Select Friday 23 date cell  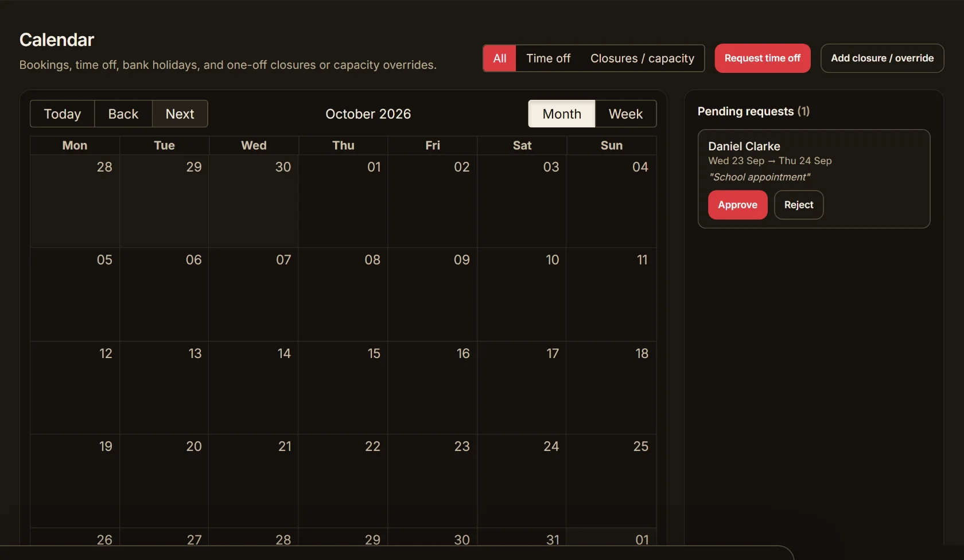pyautogui.click(x=433, y=481)
